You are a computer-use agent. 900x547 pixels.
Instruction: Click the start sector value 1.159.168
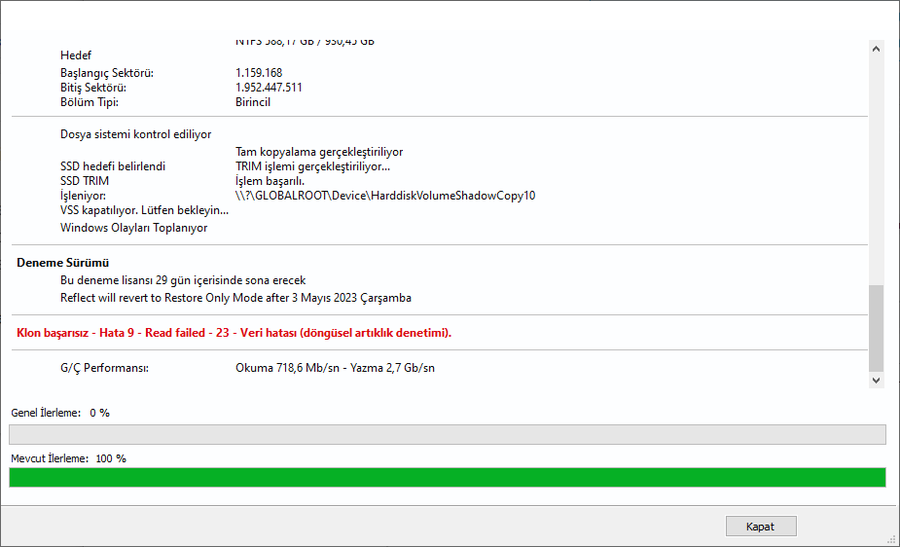point(259,73)
